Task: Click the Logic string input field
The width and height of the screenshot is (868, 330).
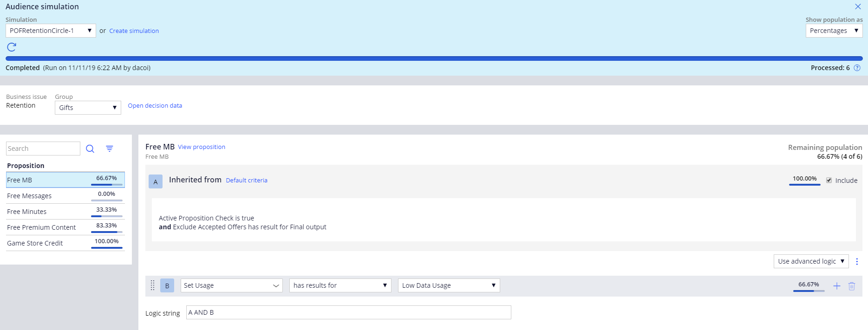Action: 348,312
